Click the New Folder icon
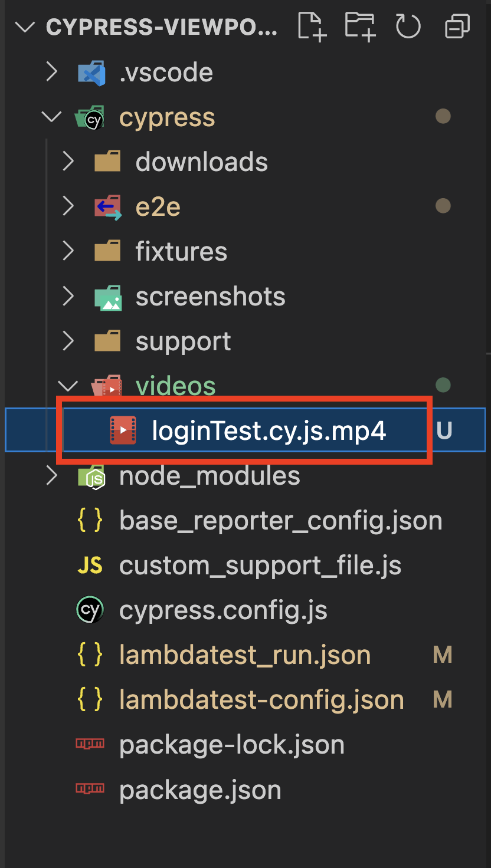 [x=360, y=27]
